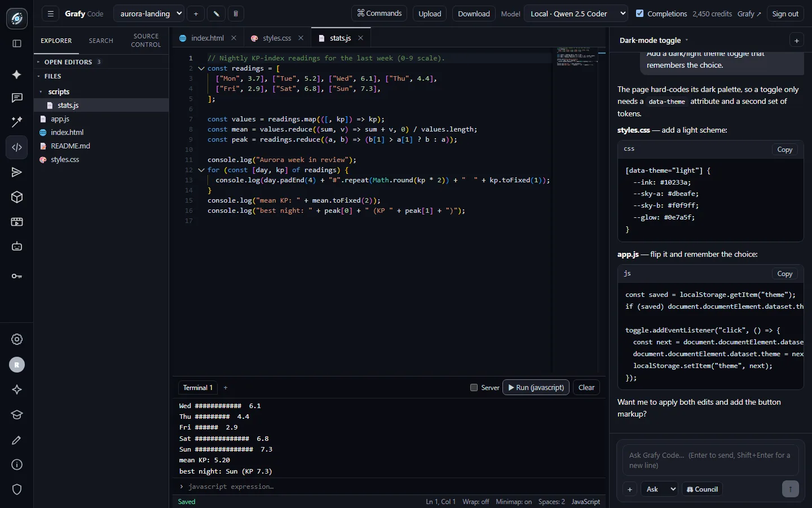Viewport: 812px width, 508px height.
Task: Switch to the styles.css editor tab
Action: [x=277, y=38]
